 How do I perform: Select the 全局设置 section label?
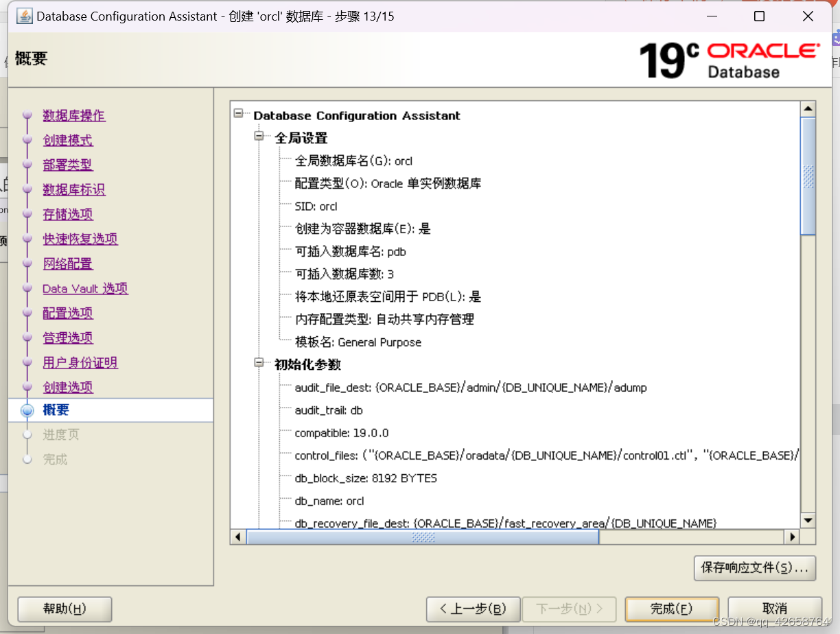[x=301, y=138]
